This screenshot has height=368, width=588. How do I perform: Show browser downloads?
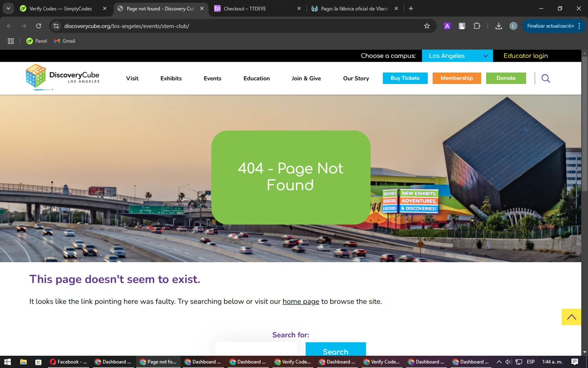point(499,26)
